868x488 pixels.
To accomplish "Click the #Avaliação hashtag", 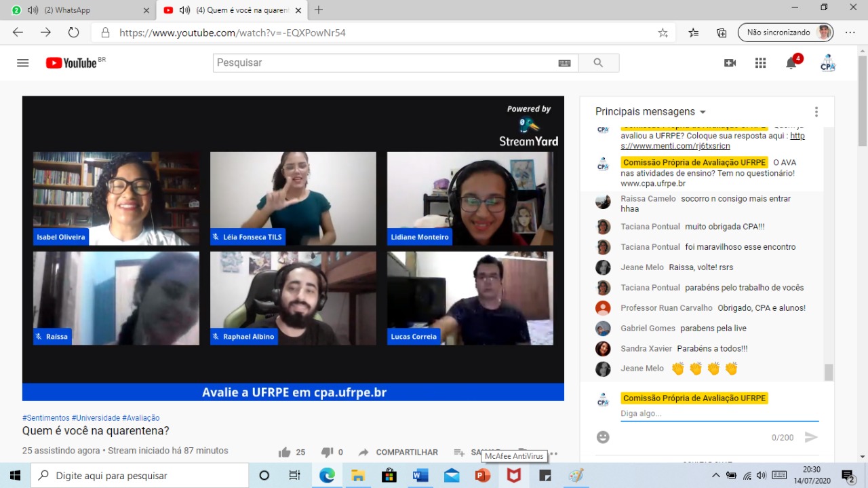I will (141, 418).
